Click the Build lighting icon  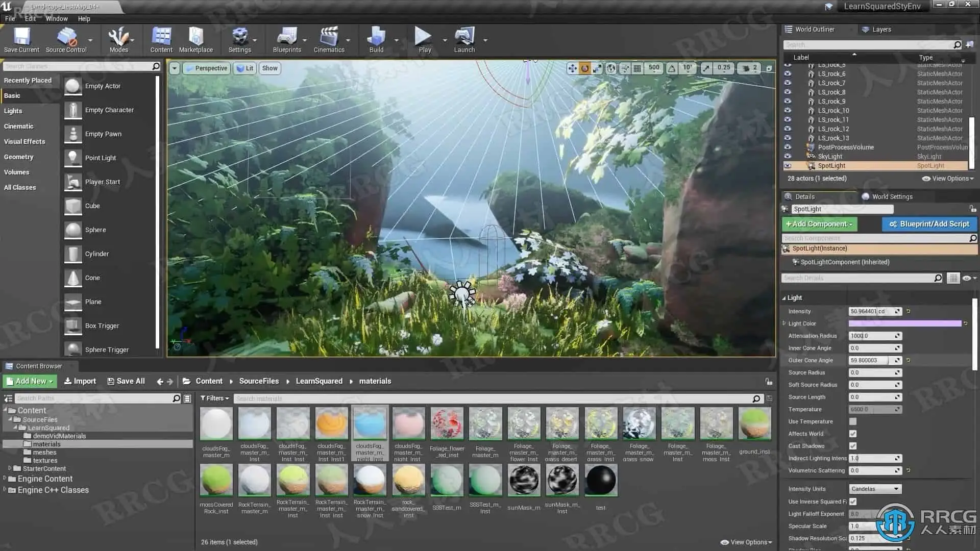(x=376, y=40)
